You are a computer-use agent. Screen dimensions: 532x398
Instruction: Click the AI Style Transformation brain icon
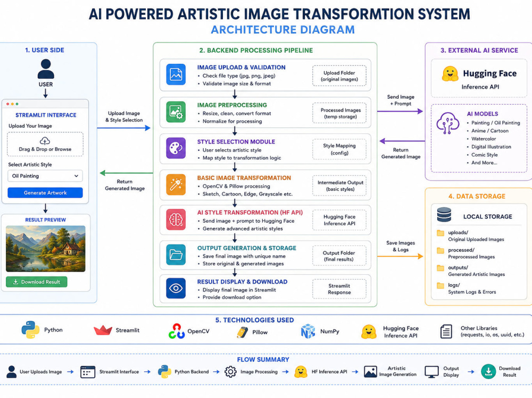[176, 219]
